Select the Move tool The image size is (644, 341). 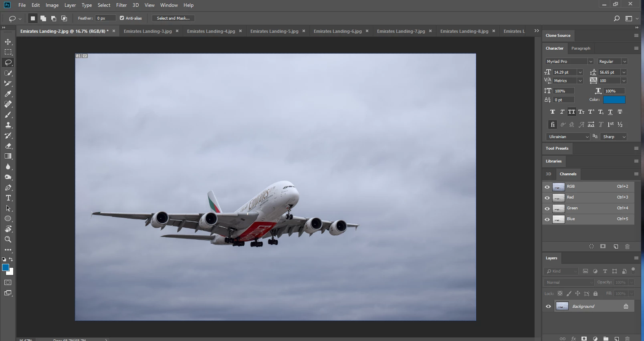tap(8, 42)
